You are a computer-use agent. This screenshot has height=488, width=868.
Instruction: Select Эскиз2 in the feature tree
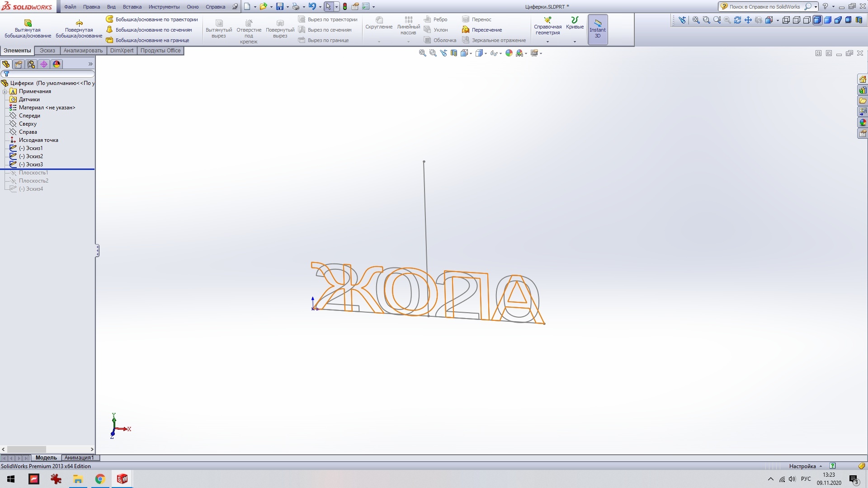coord(26,156)
